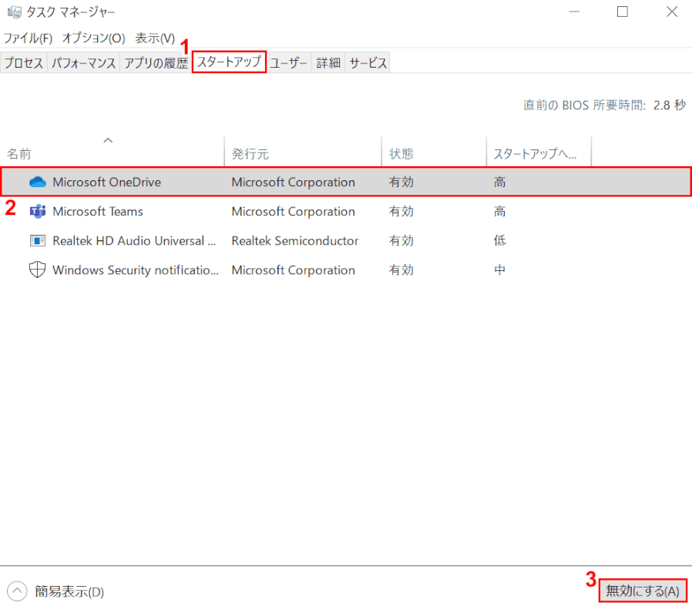Select the Microsoft OneDrive row name

point(107,182)
